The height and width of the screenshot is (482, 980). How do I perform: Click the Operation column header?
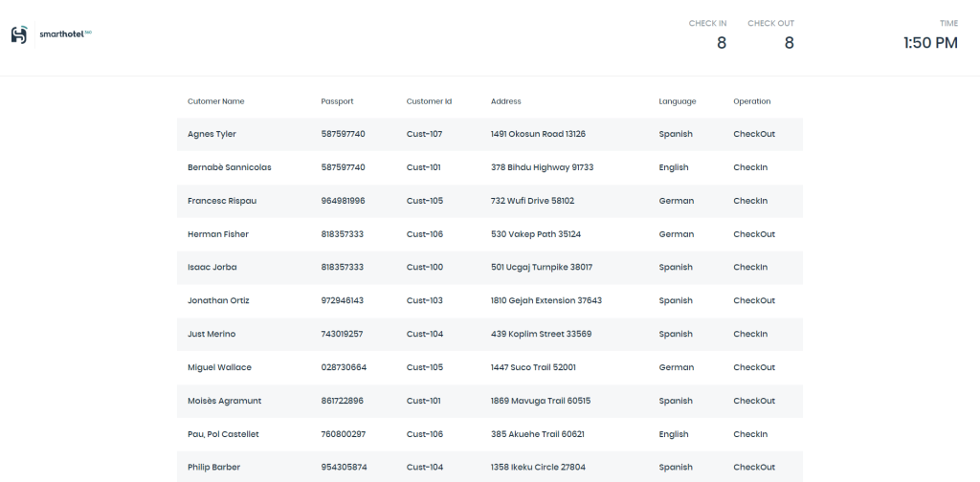(x=752, y=101)
